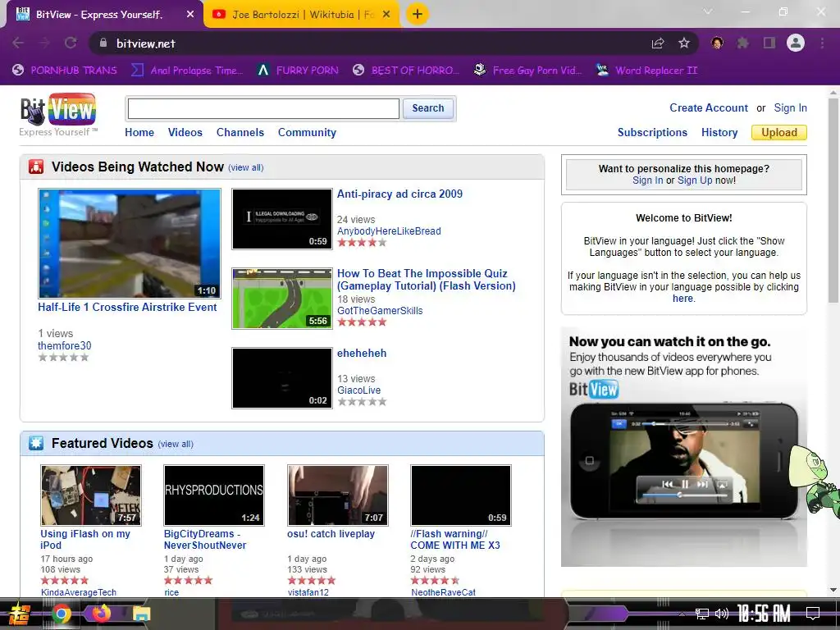Viewport: 840px width, 630px height.
Task: Expand the tab search chevron in title bar
Action: coord(708,11)
